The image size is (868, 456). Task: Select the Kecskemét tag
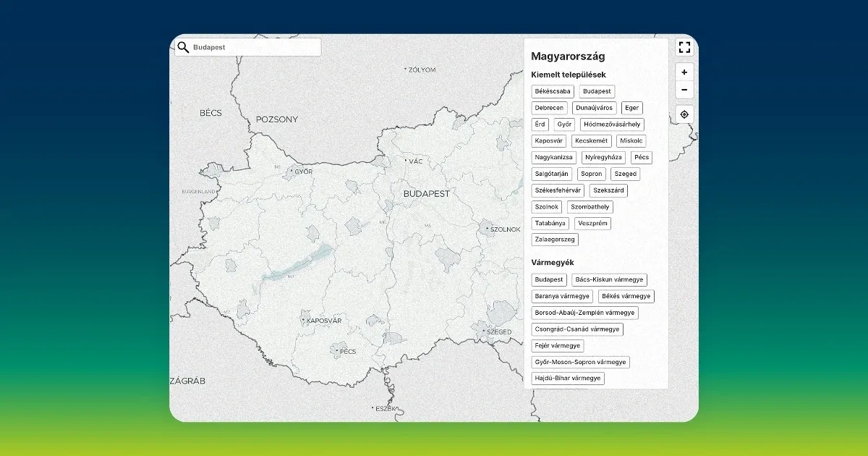click(592, 141)
